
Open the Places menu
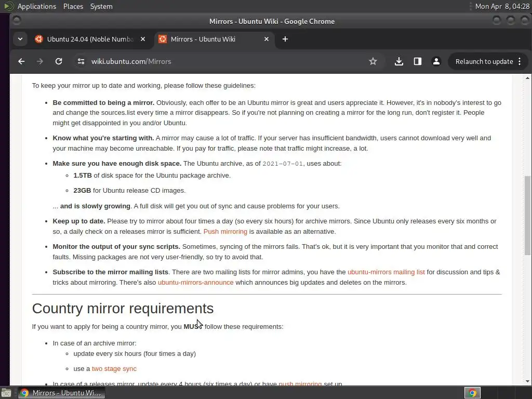pos(73,6)
